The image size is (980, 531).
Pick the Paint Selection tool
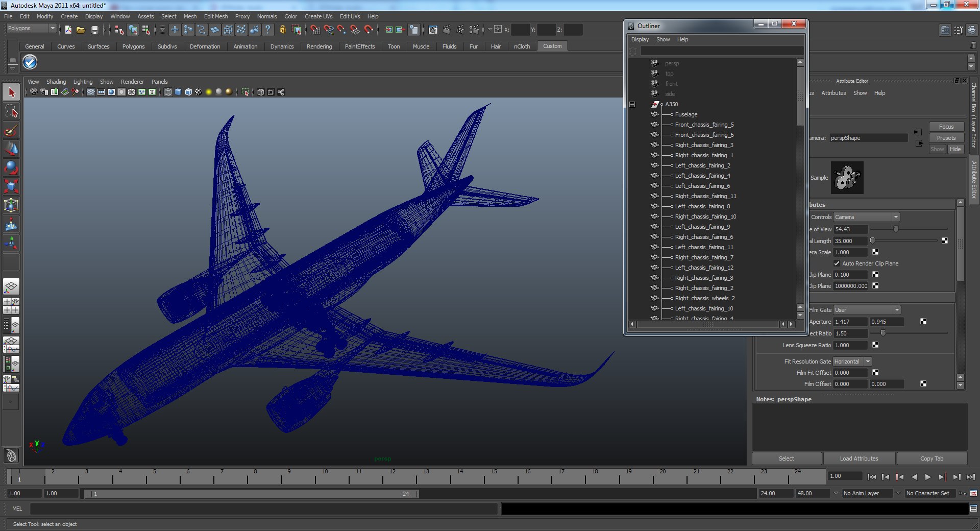[11, 130]
